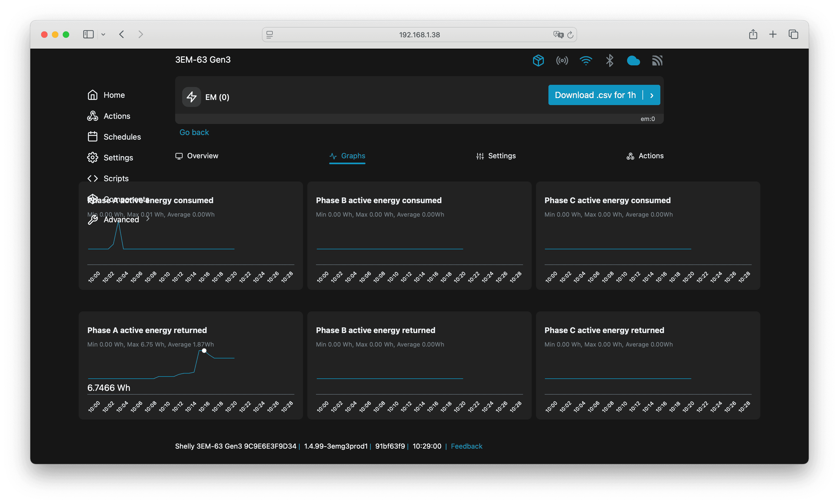Click the Phase A returned graph data point
839x504 pixels.
click(204, 351)
